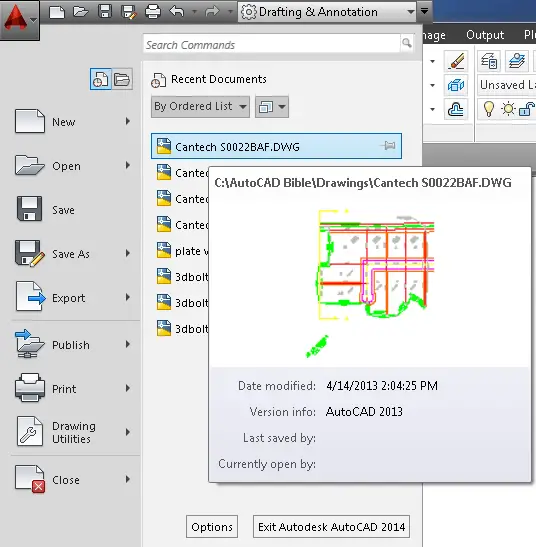
Task: Click the layer stack icon in ribbon
Action: (x=516, y=61)
